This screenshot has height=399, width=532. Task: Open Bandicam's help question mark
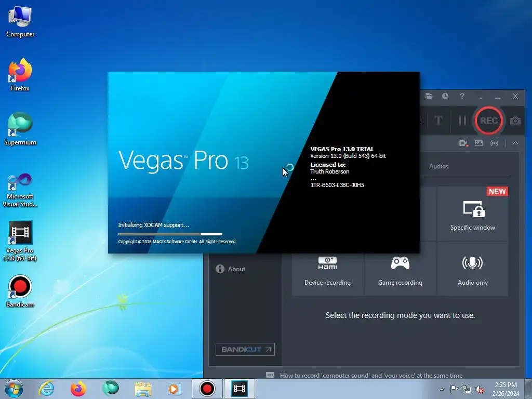(462, 96)
